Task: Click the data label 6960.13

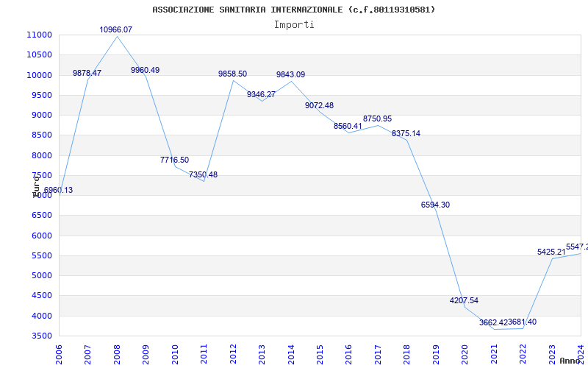Action: pos(59,191)
